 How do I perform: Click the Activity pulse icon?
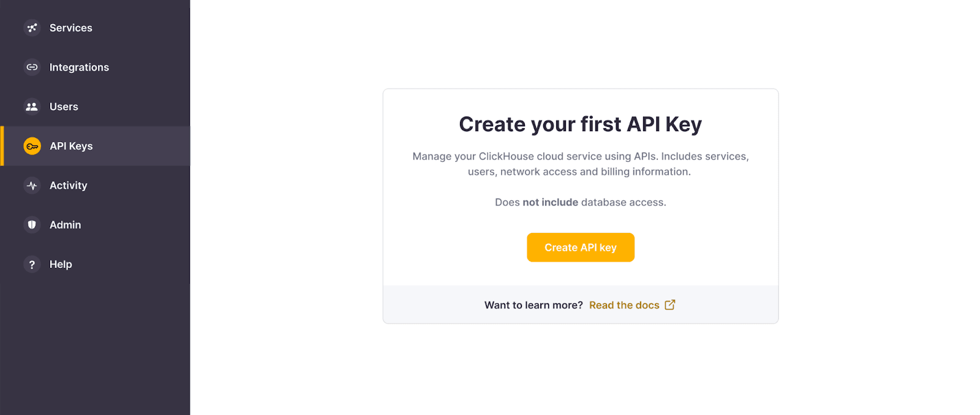click(x=32, y=185)
